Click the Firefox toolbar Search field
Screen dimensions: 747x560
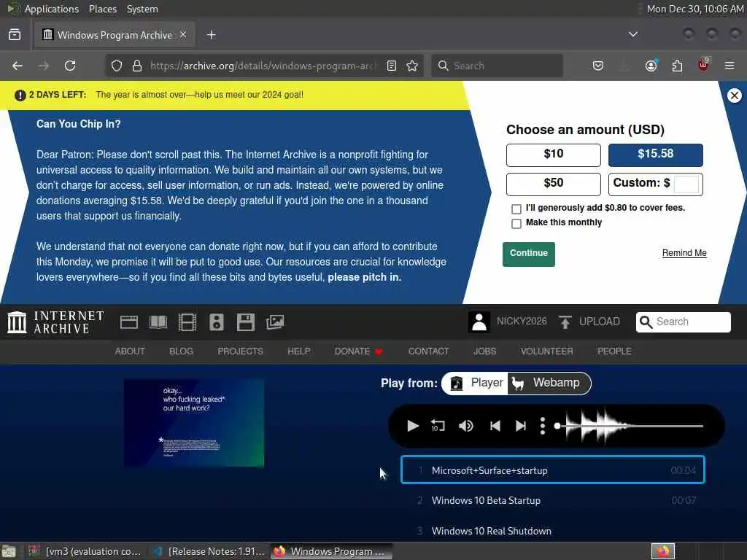(497, 66)
